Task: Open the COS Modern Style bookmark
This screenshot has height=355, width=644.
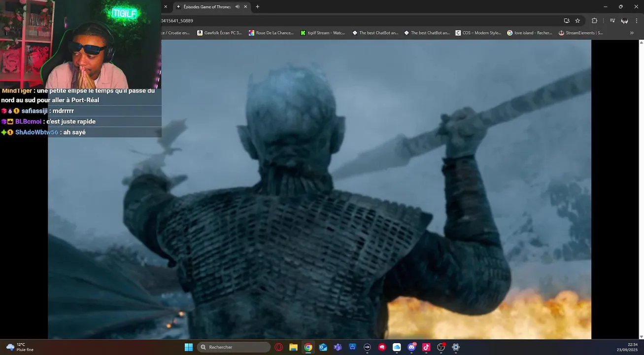Action: tap(478, 33)
